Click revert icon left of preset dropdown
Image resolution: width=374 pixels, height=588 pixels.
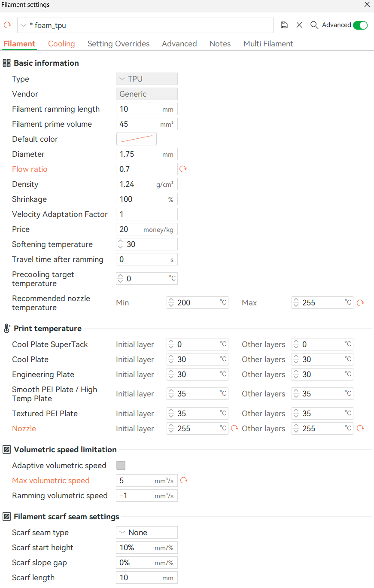point(7,25)
